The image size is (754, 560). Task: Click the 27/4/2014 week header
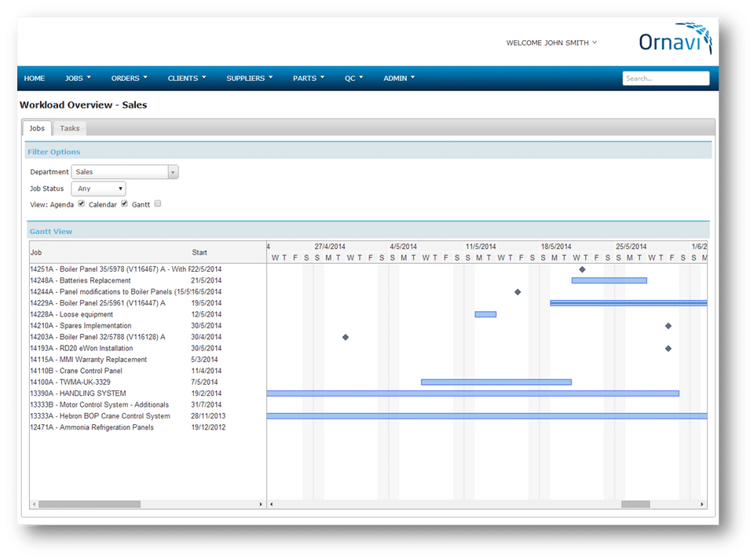click(330, 246)
